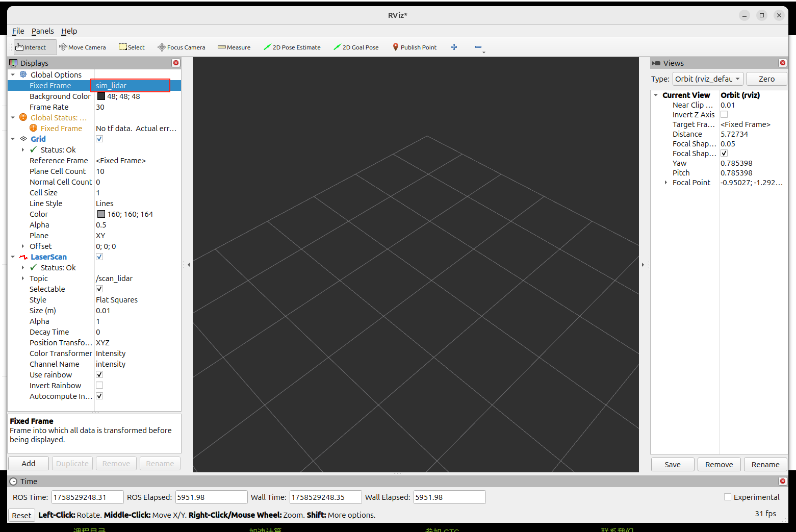The height and width of the screenshot is (532, 796).
Task: Select the Flat Squares style value
Action: (117, 300)
